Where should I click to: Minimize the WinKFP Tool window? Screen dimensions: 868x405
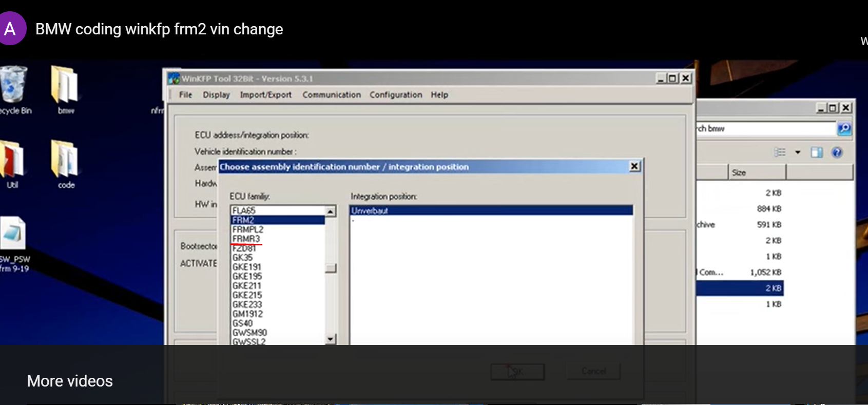point(661,79)
